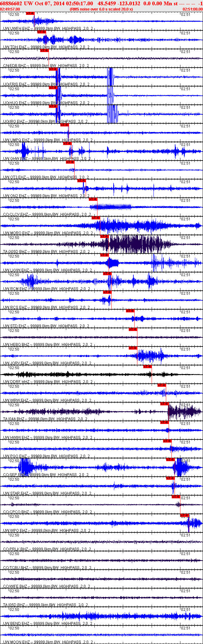Click the 'UW GHW EHZ' station label
Viewport: 203px width, 644px height.
[15, 159]
